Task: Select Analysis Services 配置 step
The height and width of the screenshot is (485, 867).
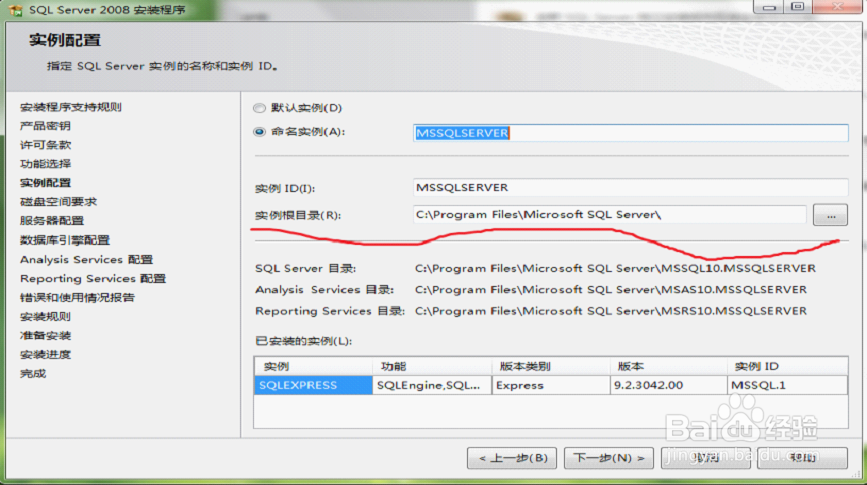Action: (x=86, y=259)
